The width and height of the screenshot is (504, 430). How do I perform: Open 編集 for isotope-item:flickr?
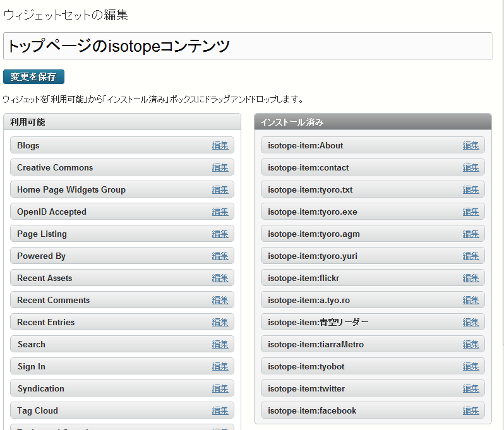pyautogui.click(x=471, y=278)
